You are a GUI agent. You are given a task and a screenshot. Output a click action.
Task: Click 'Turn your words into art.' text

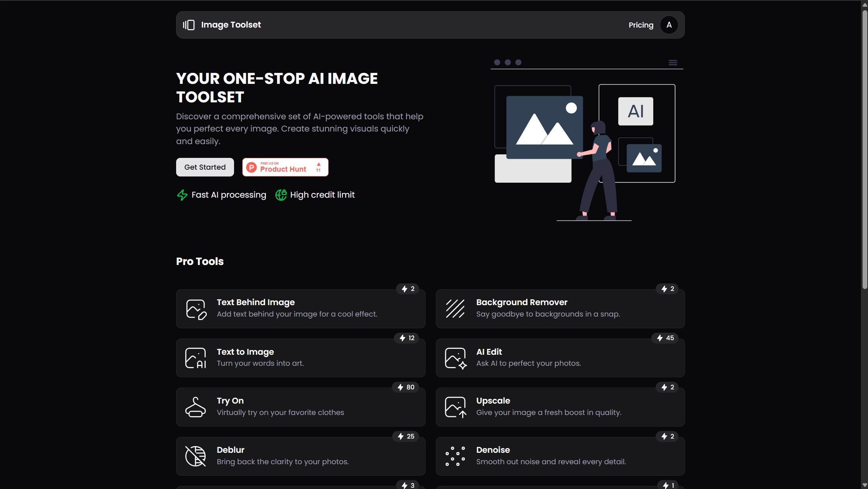pyautogui.click(x=260, y=363)
